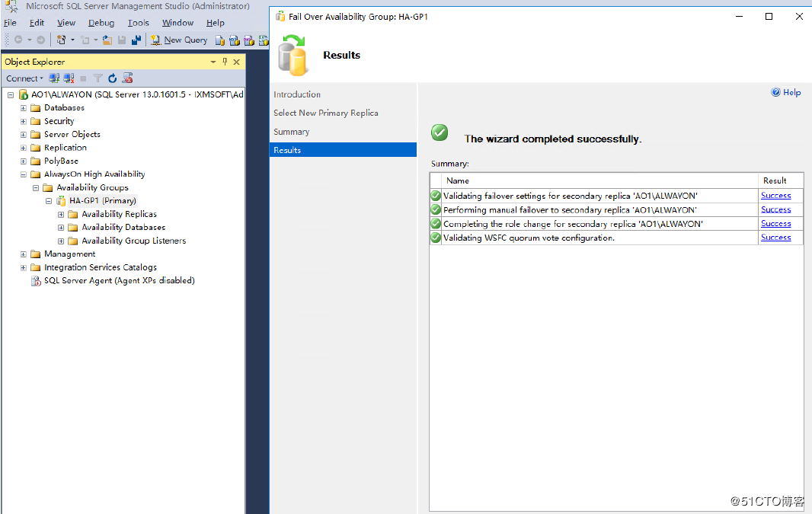Click the Save disk icon
The height and width of the screenshot is (514, 812).
(x=122, y=40)
